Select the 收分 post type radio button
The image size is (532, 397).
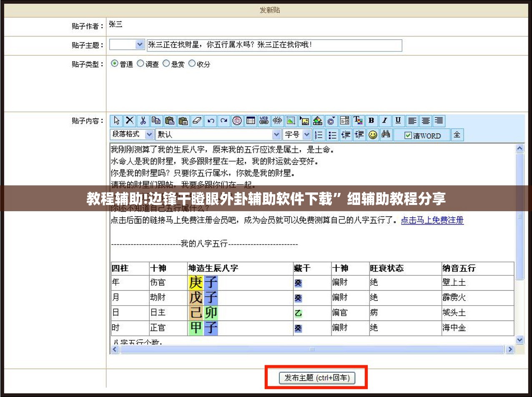coord(192,63)
